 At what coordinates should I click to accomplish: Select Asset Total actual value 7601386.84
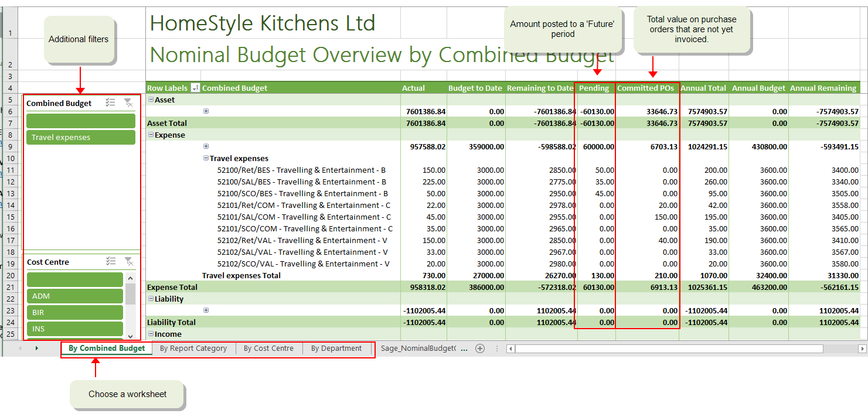[x=426, y=123]
